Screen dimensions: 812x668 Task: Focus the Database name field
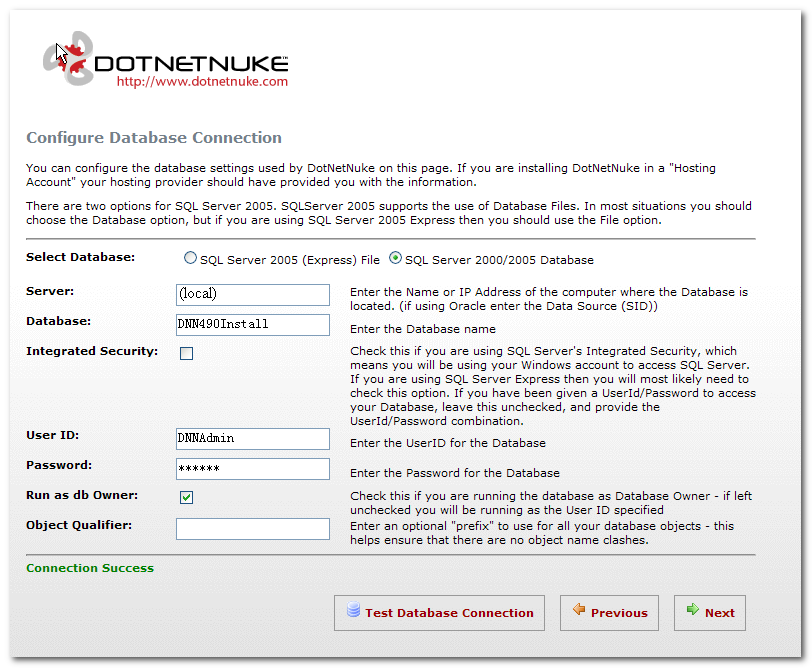(253, 325)
